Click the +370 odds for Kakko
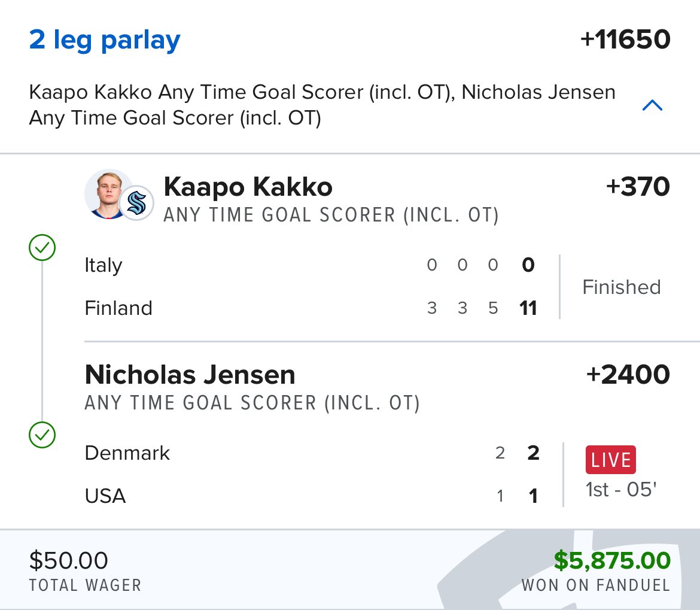The height and width of the screenshot is (610, 700). (638, 187)
